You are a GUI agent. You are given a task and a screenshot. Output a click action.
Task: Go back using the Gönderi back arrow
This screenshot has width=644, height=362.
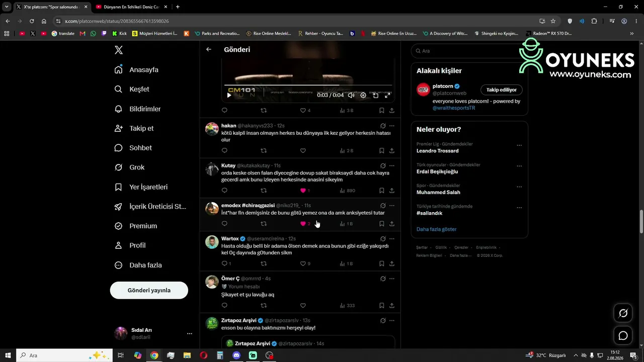tap(209, 49)
